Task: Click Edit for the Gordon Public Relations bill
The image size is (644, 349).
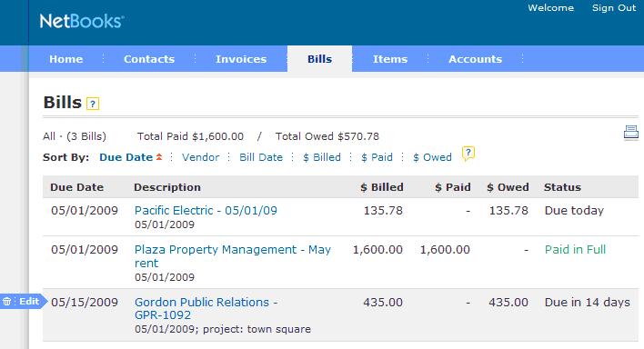Action: point(29,302)
